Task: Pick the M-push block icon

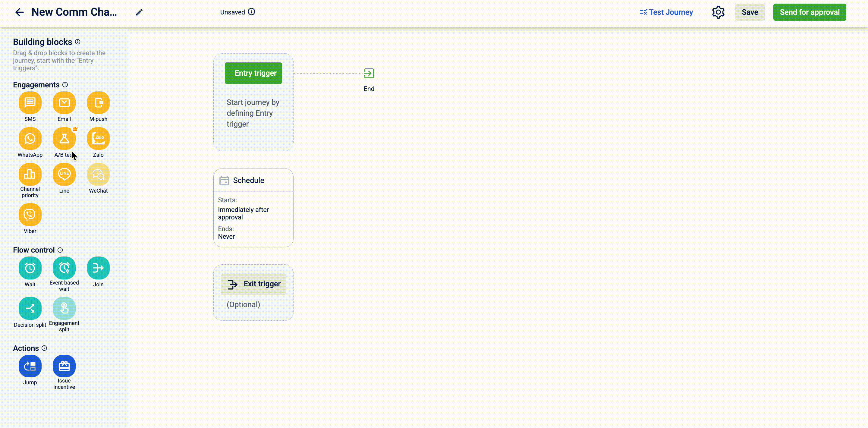Action: coord(98,103)
